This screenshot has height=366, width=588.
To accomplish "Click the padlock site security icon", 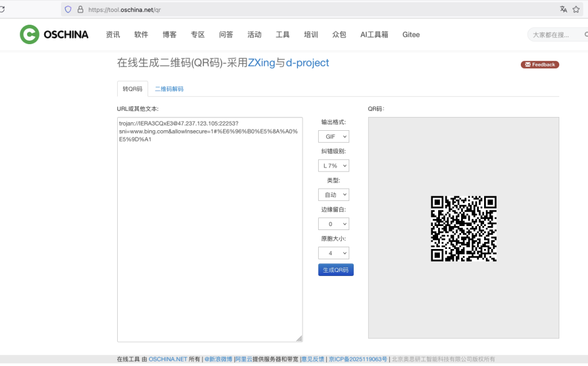I will click(80, 9).
